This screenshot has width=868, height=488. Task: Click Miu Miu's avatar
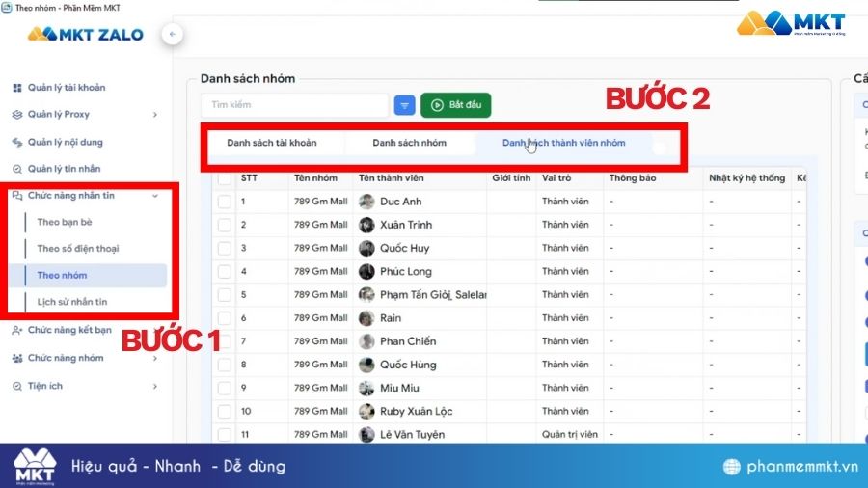pyautogui.click(x=366, y=388)
